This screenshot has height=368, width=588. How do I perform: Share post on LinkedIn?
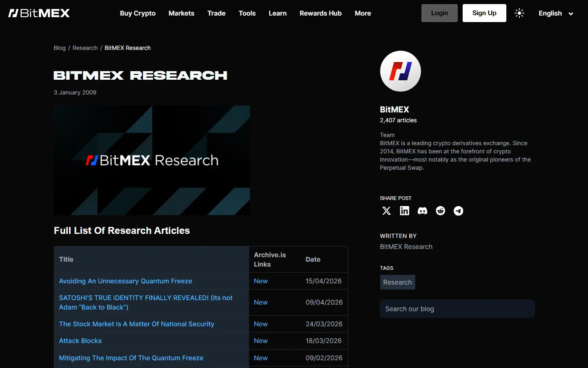point(404,211)
